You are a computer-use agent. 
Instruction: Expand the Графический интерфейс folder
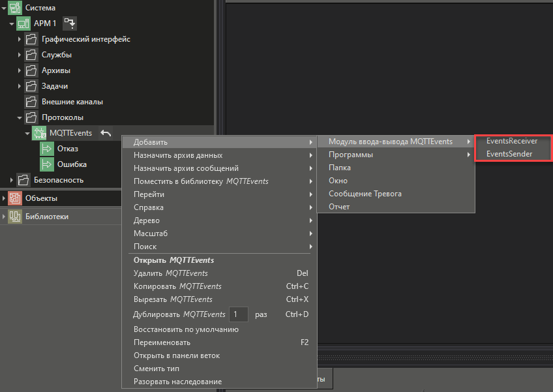[20, 39]
